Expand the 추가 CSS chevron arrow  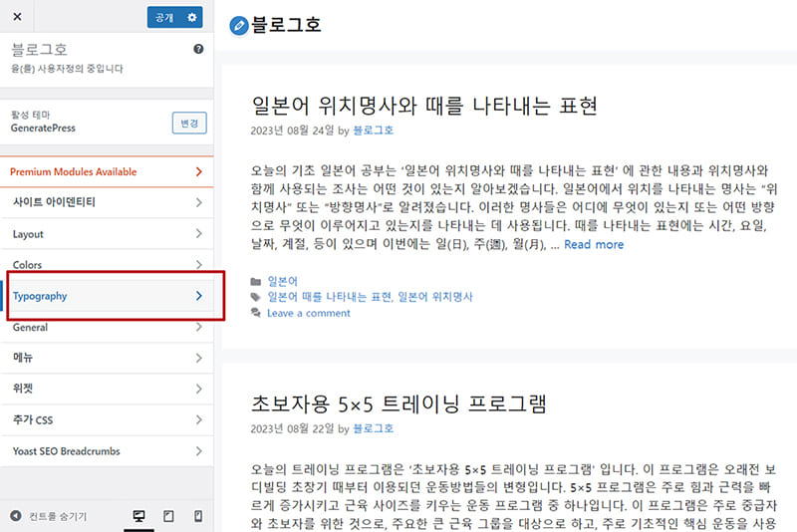coord(198,419)
